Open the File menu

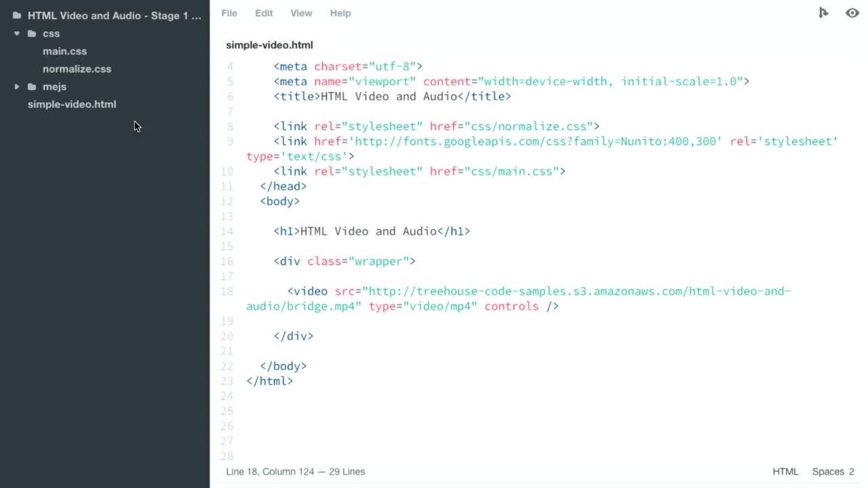[x=229, y=13]
